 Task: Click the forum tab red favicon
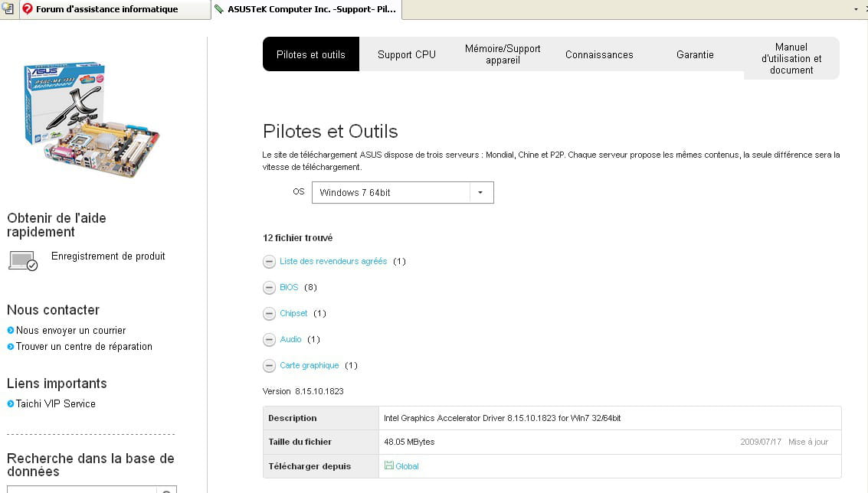27,9
